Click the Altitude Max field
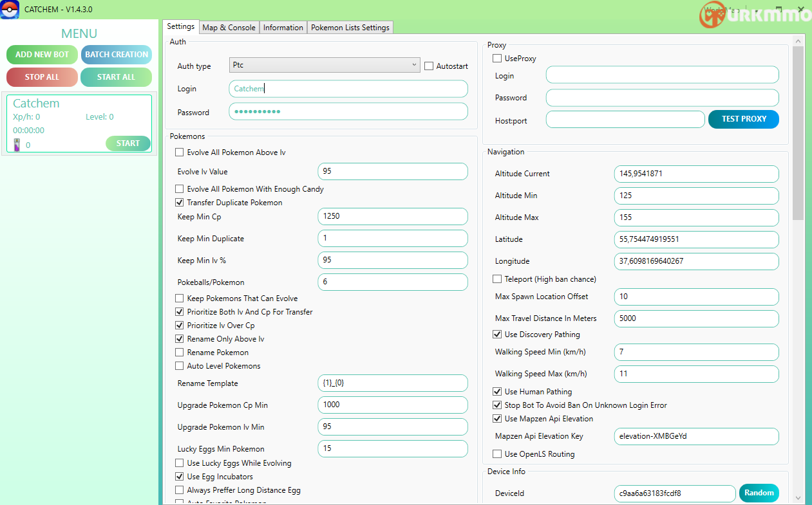 [x=697, y=217]
